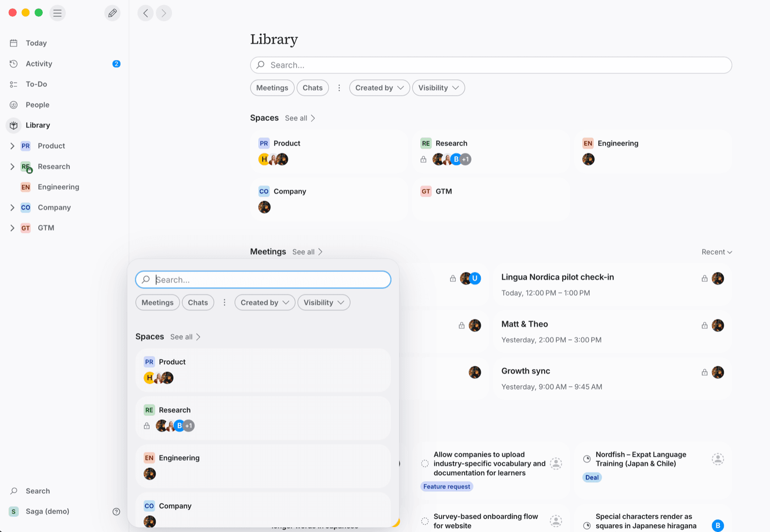Click the PR Product icon in sidebar
770x532 pixels.
click(x=26, y=146)
